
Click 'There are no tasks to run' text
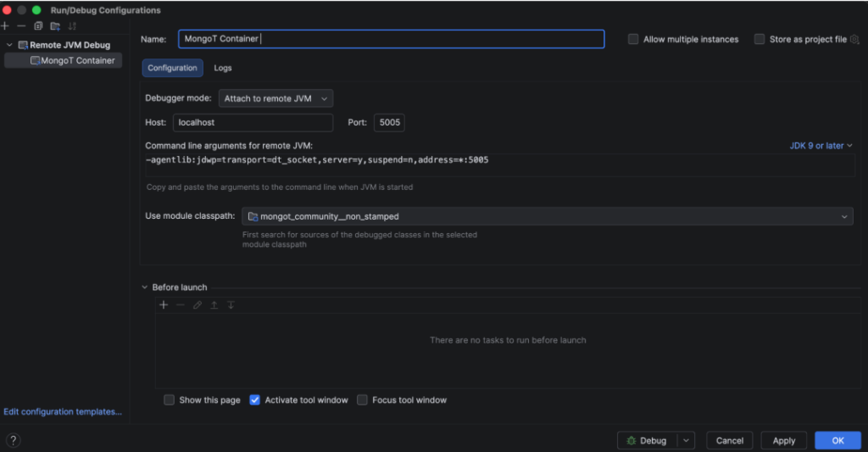pyautogui.click(x=508, y=340)
